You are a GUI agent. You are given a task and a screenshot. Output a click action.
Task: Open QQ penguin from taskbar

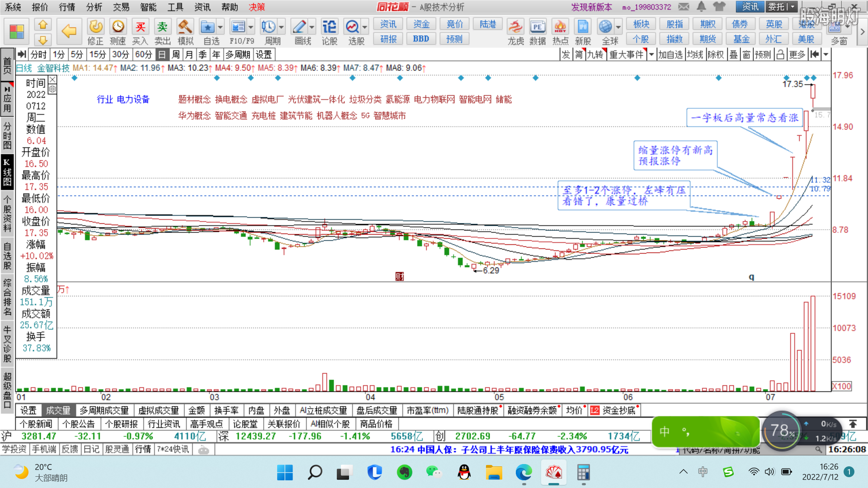point(464,473)
